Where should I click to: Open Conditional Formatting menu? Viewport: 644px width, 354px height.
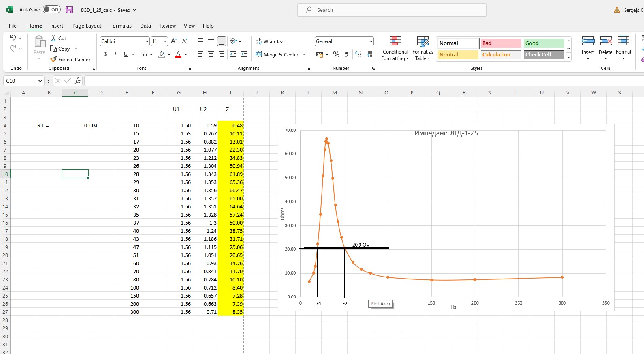(x=395, y=49)
